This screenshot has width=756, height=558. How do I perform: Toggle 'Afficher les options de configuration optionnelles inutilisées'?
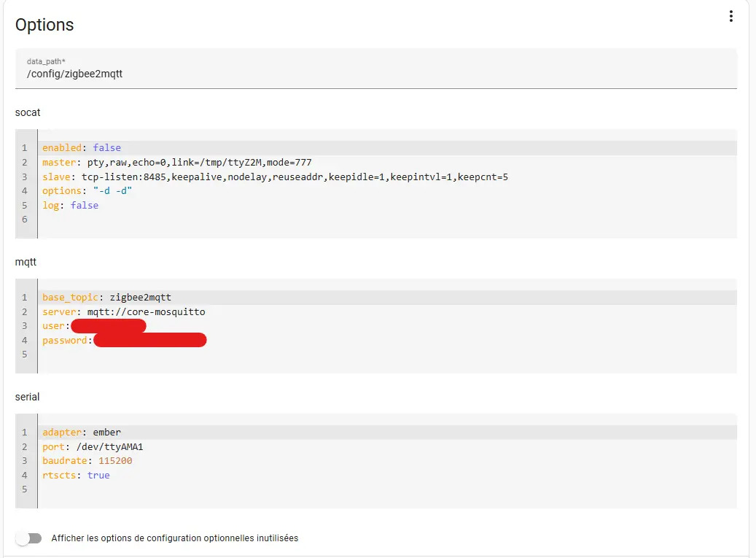[28, 538]
